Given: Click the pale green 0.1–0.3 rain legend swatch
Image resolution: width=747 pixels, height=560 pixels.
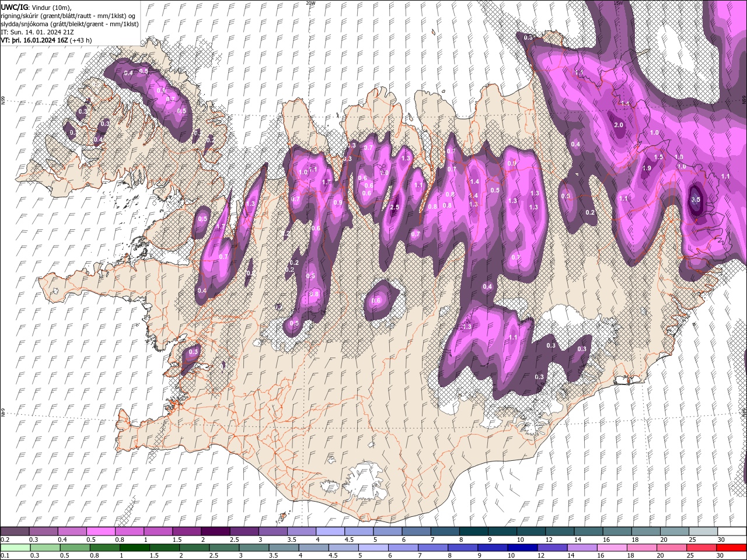Looking at the screenshot, I should click(x=15, y=548).
